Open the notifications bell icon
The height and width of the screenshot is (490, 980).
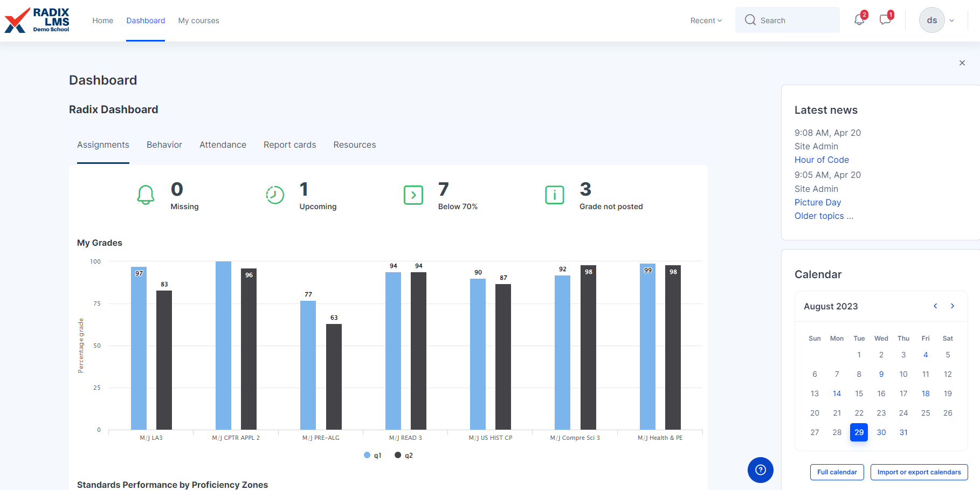(x=859, y=20)
